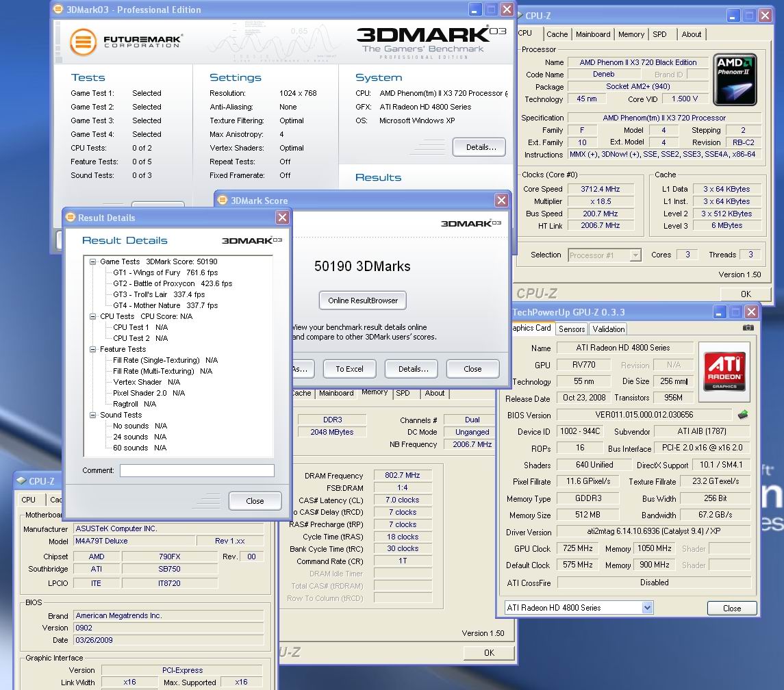Open the About tab in top CPU-Z
The image size is (784, 690).
691,34
